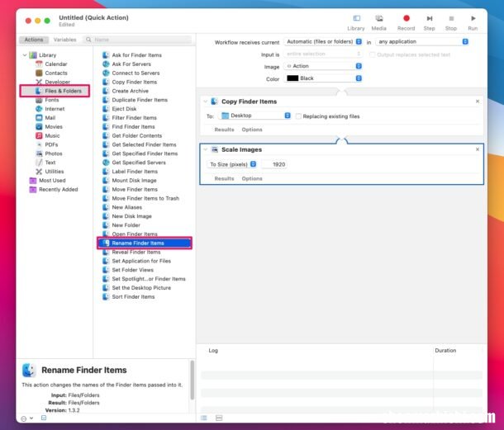Click the Stop toolbar icon
504x430 pixels.
point(451,19)
